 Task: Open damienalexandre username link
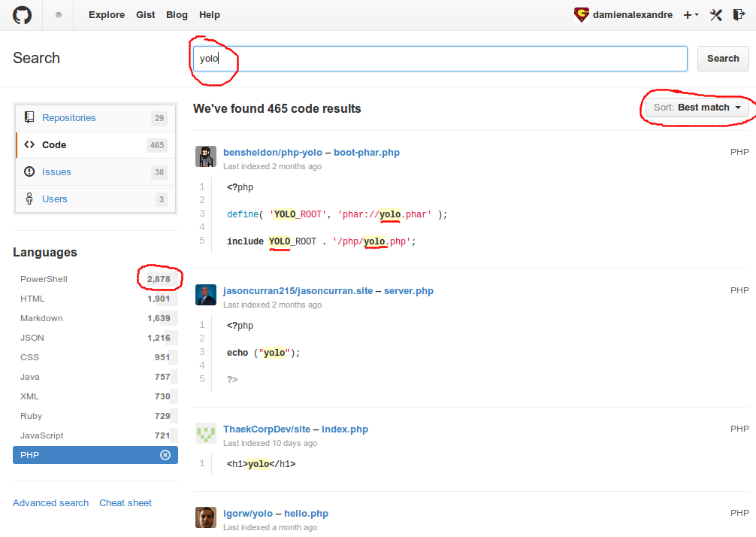pos(633,15)
